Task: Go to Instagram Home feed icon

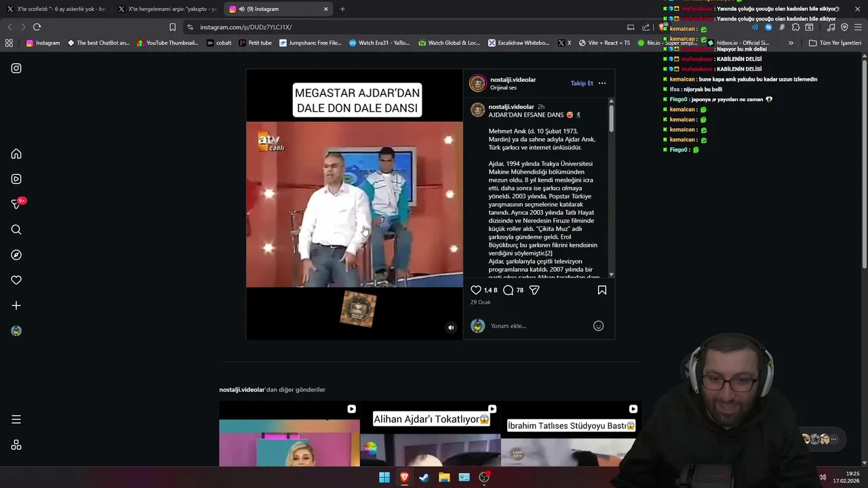Action: pyautogui.click(x=16, y=154)
